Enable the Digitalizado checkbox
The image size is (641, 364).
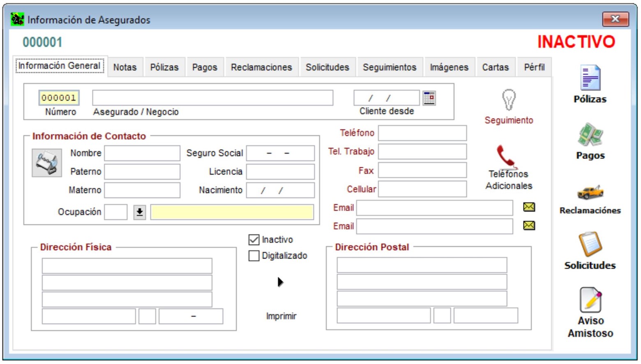(254, 256)
